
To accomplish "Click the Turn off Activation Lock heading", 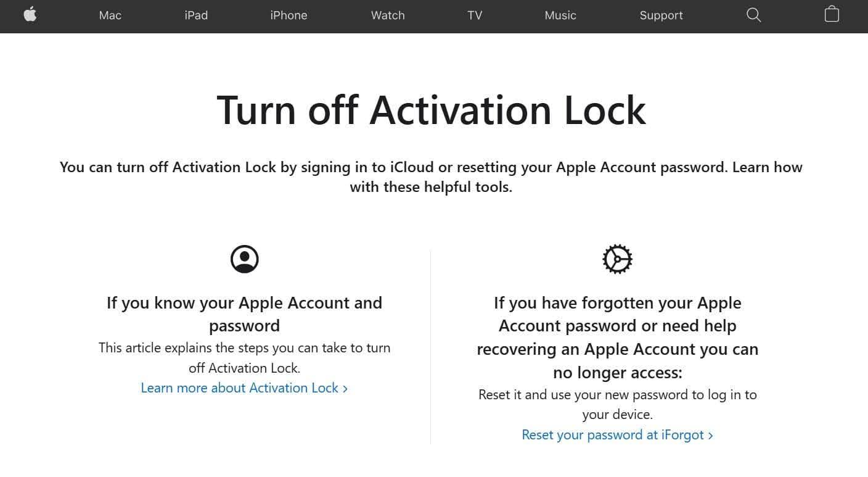I will (431, 111).
